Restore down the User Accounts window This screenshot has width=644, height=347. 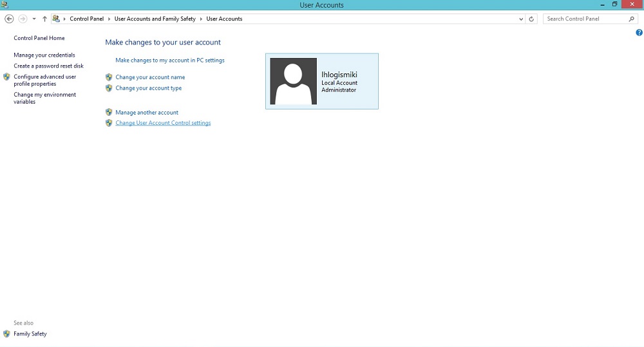coord(615,5)
